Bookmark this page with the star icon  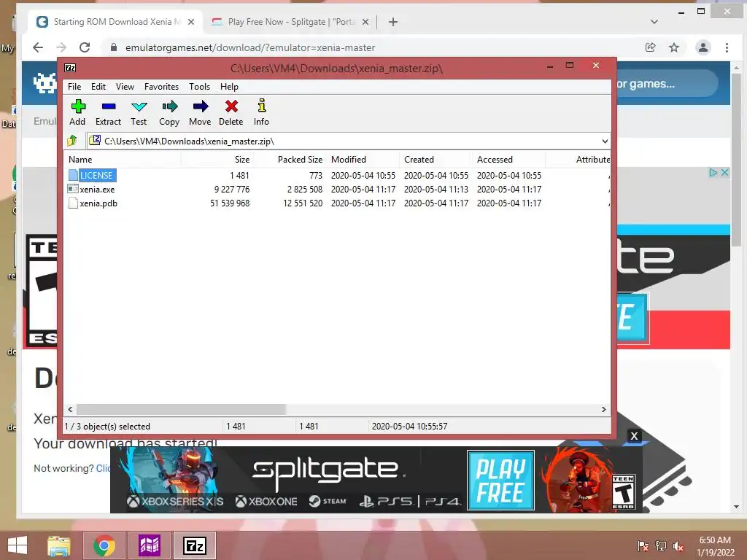[673, 47]
